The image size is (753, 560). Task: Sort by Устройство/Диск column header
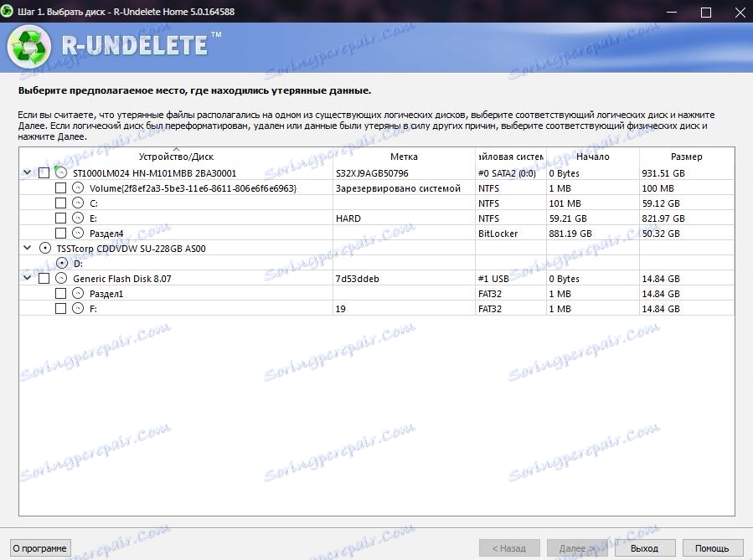tap(176, 157)
